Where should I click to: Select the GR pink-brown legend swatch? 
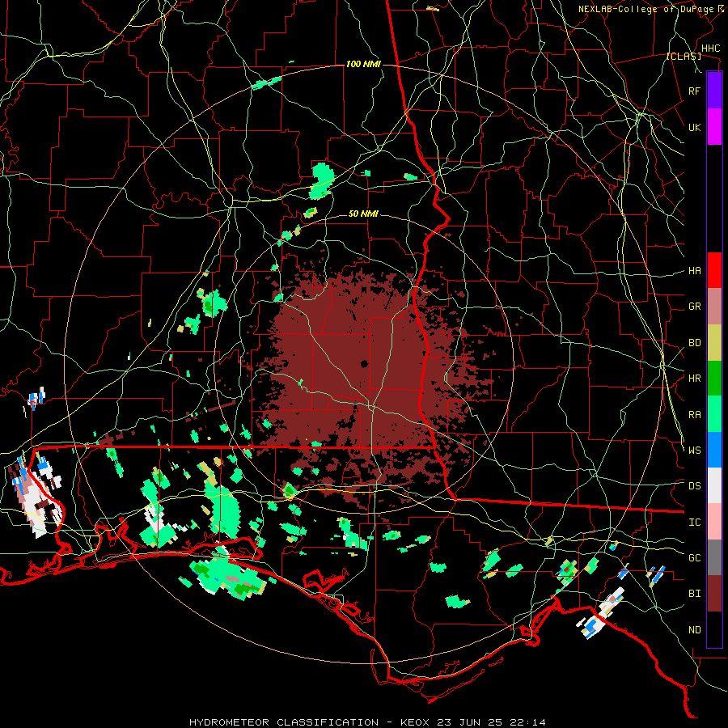click(x=714, y=307)
